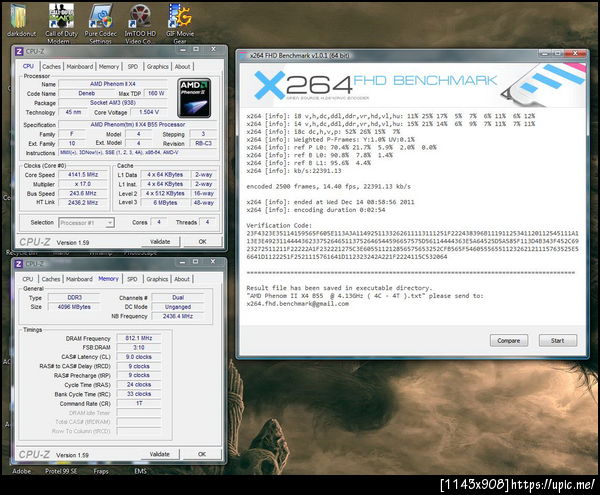Expand the Processor #1 selection dropdown
The width and height of the screenshot is (600, 495).
point(110,223)
